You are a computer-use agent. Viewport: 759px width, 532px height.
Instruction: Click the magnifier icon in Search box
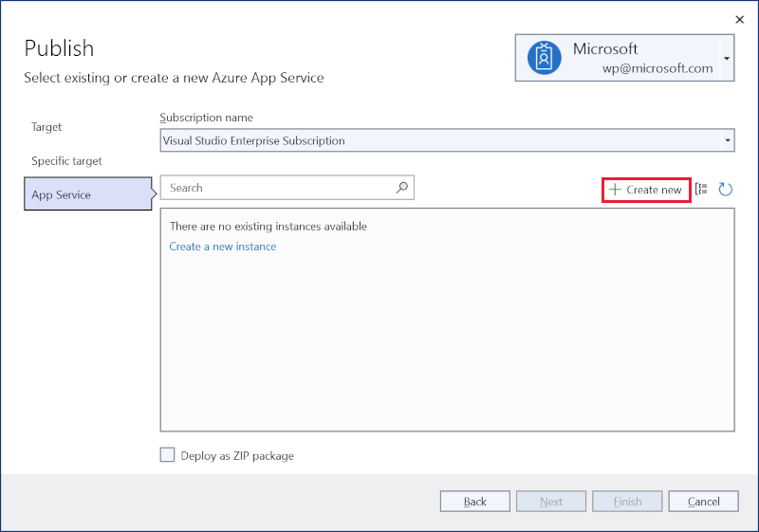(402, 188)
